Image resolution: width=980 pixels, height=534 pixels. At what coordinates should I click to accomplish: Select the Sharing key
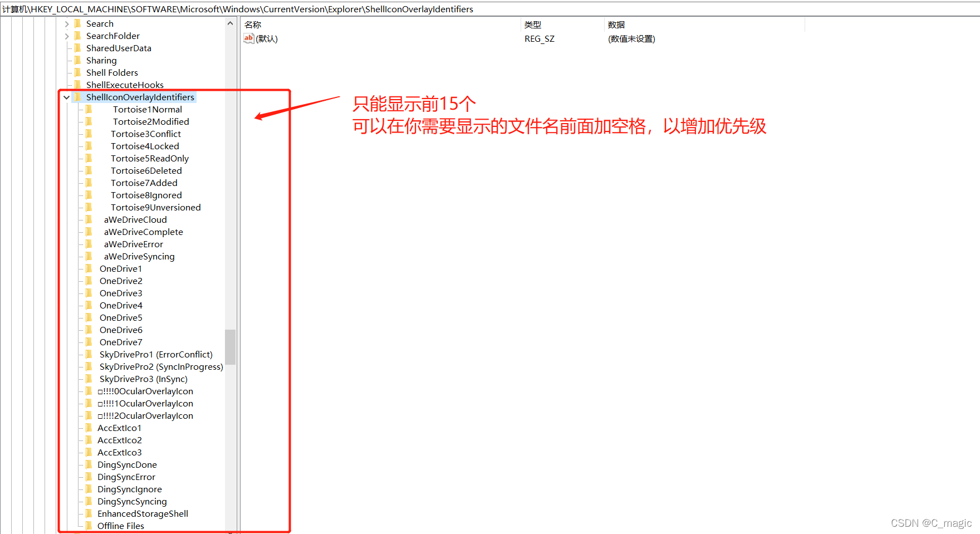[101, 60]
